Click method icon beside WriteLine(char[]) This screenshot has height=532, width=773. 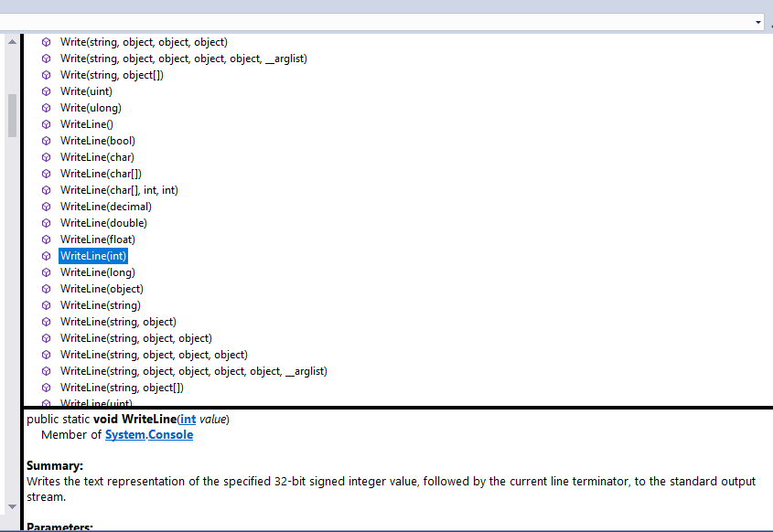(x=47, y=174)
